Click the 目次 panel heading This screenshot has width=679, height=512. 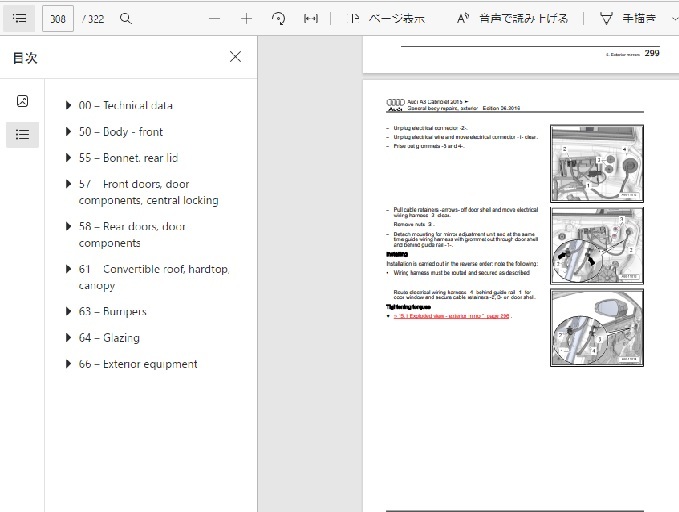pyautogui.click(x=25, y=58)
